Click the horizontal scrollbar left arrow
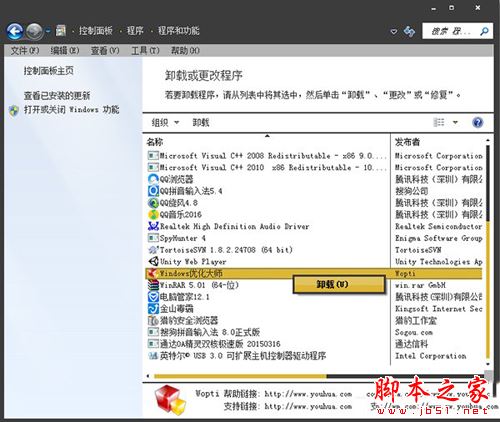The image size is (500, 422). [x=148, y=376]
